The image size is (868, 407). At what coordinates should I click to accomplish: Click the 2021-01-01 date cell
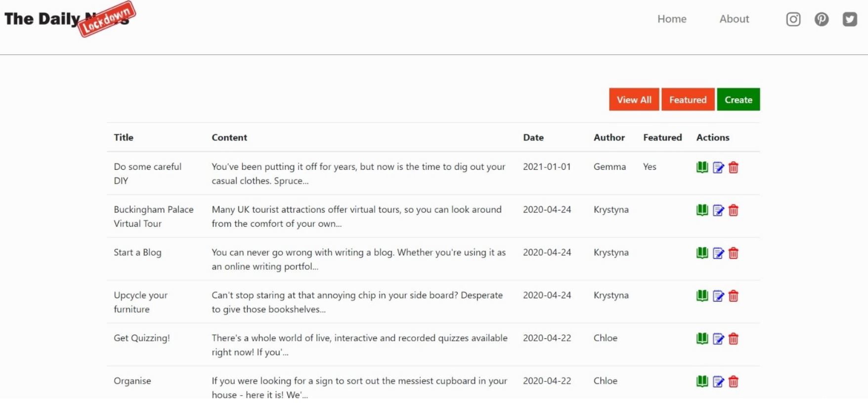click(547, 166)
